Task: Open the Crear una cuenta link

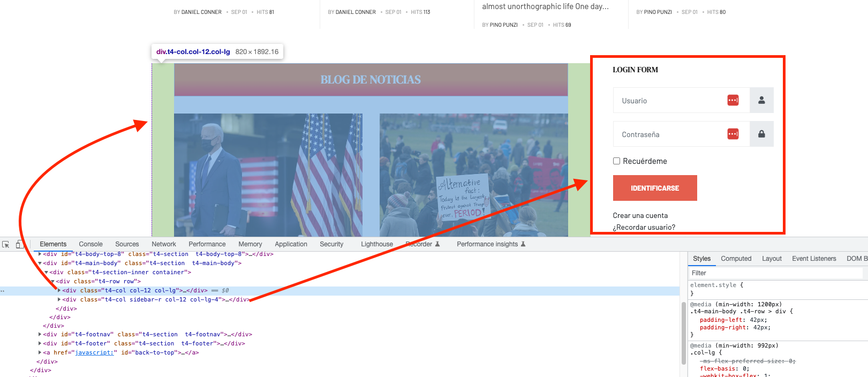Action: (x=640, y=215)
